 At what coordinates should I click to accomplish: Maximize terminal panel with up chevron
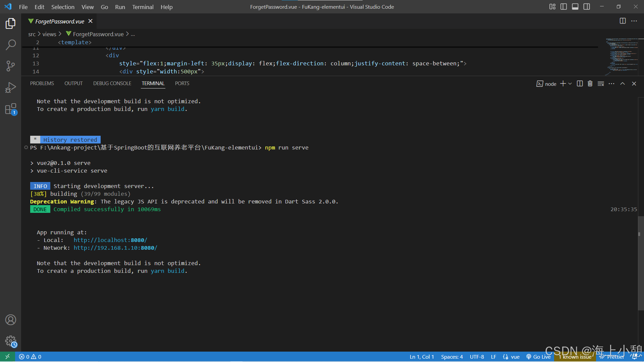(x=623, y=83)
